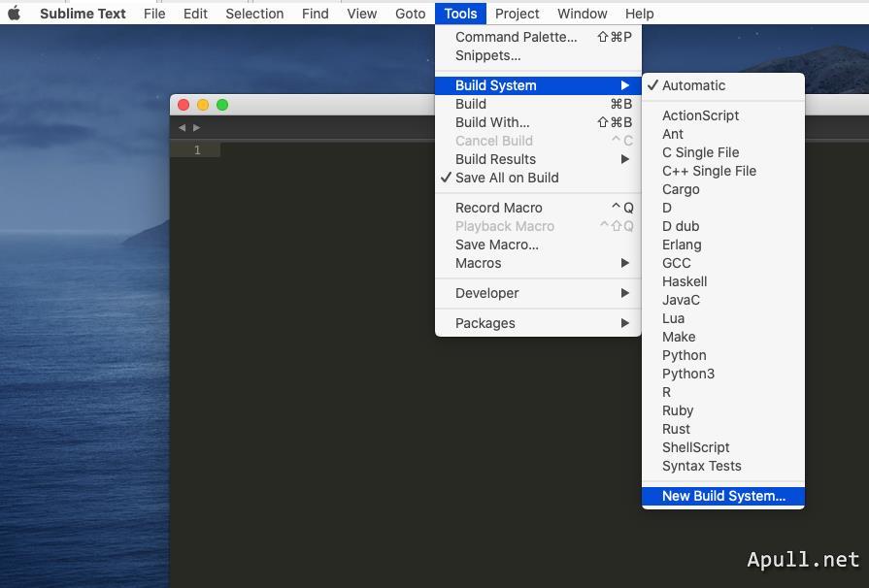Select the D build system
This screenshot has height=588, width=869.
(x=723, y=208)
